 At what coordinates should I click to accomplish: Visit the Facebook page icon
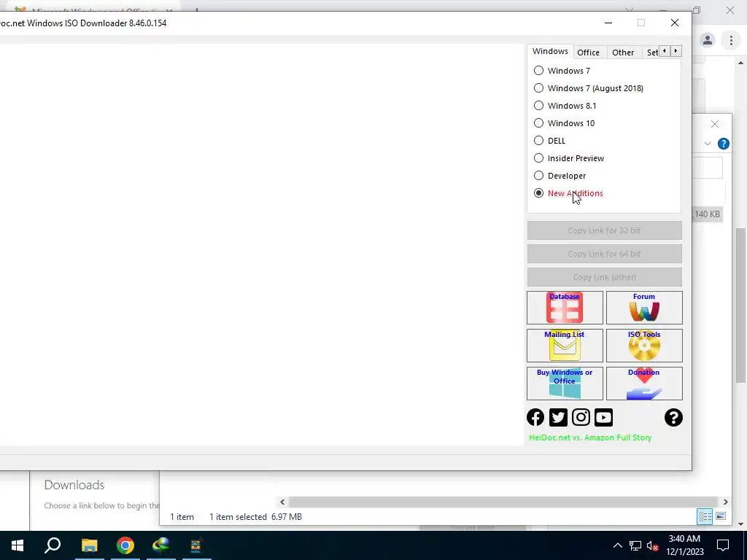click(535, 418)
